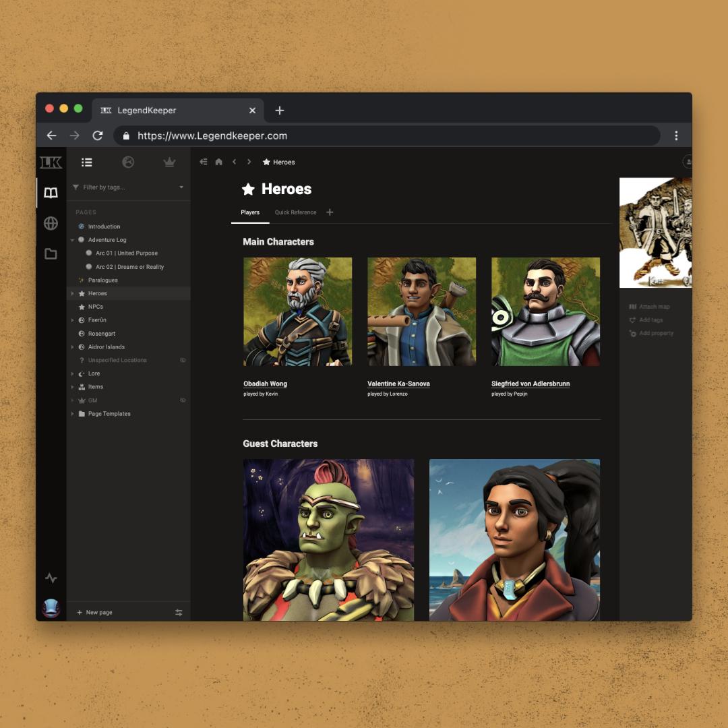
Task: Select the Players tab
Action: pyautogui.click(x=250, y=212)
